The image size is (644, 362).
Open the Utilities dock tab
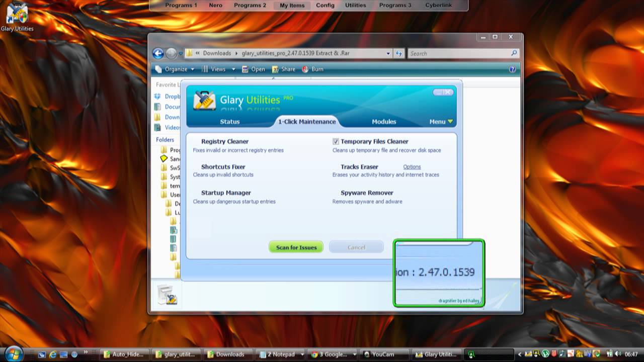tap(356, 5)
